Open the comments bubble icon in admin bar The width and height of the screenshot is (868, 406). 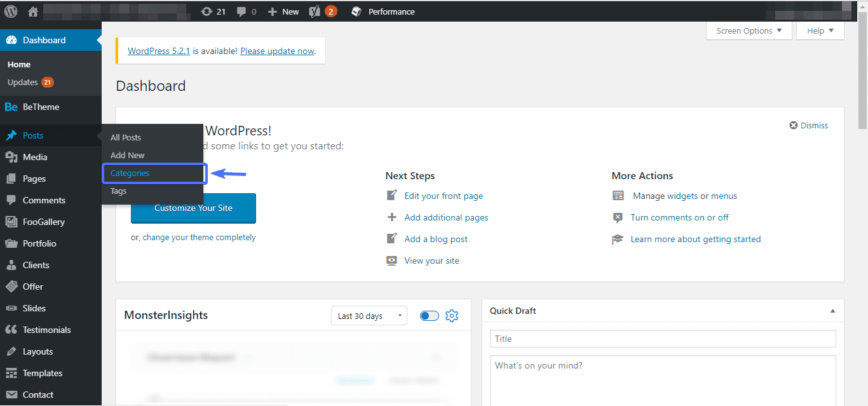pos(241,11)
